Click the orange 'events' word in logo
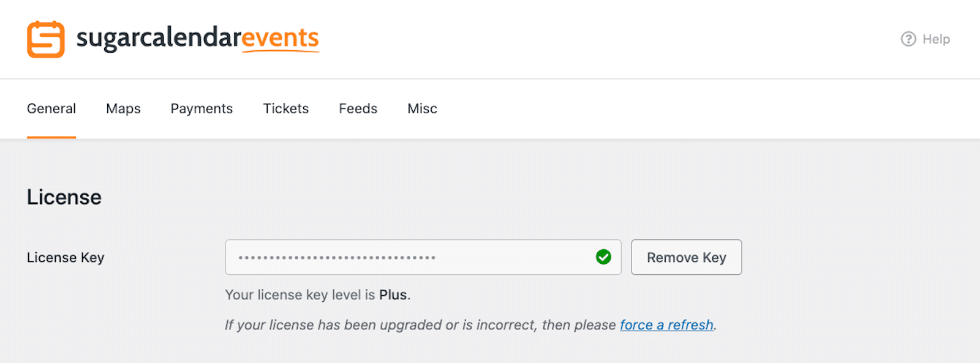980x363 pixels. [281, 39]
